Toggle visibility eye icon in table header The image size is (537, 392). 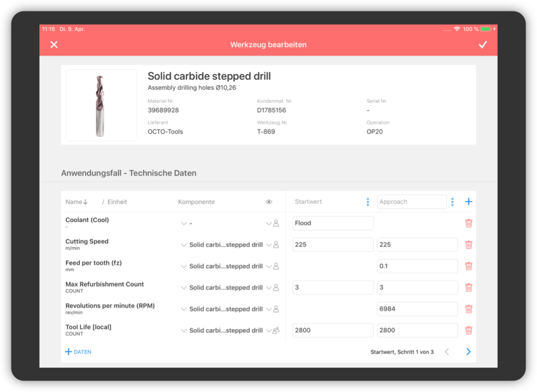pos(269,202)
